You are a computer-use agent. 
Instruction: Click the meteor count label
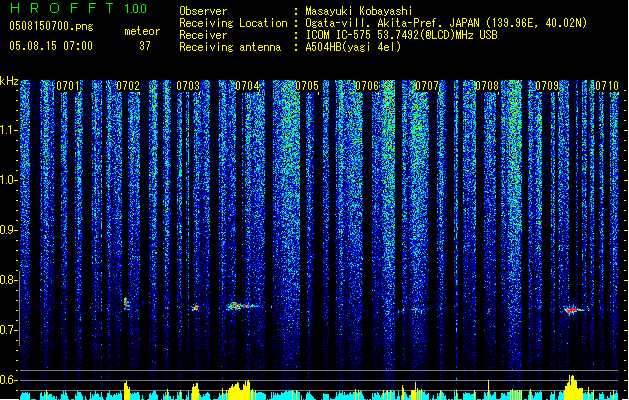142,31
